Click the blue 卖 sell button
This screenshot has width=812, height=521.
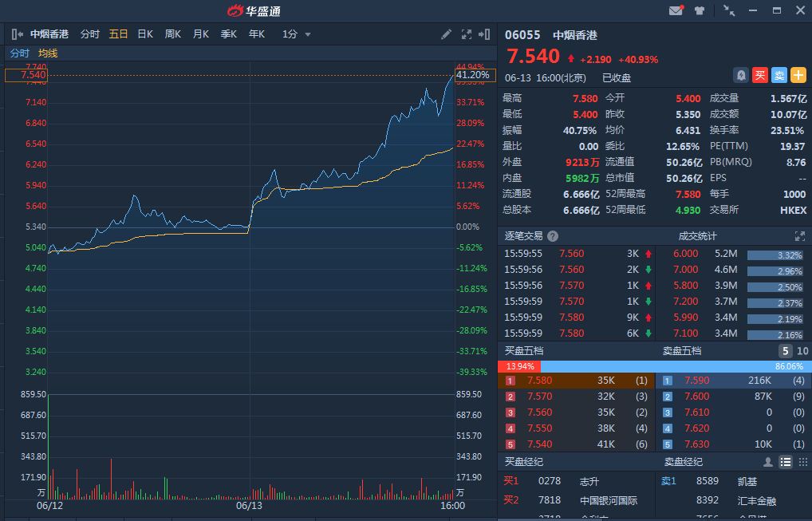tap(778, 76)
